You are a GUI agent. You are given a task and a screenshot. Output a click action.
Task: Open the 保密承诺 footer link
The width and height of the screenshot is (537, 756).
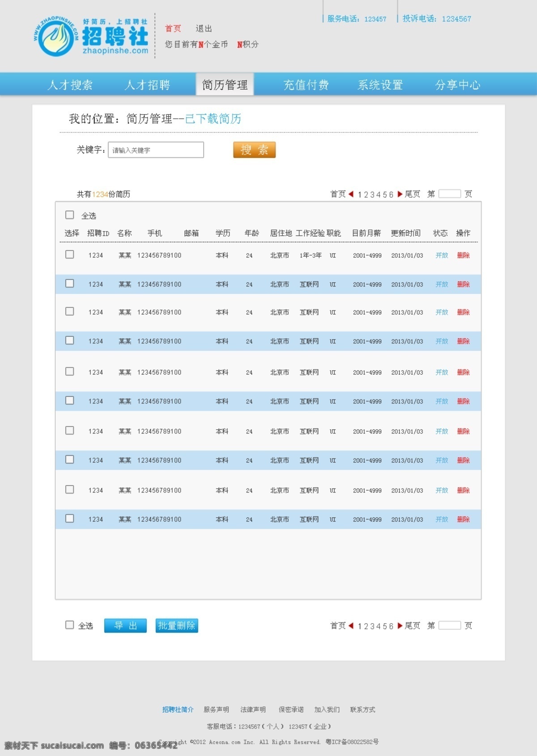(291, 709)
